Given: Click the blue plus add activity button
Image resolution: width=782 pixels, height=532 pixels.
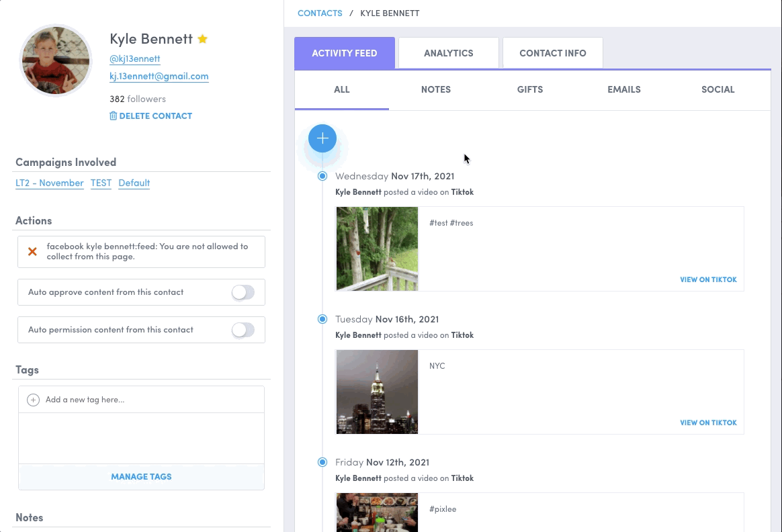Looking at the screenshot, I should 322,138.
